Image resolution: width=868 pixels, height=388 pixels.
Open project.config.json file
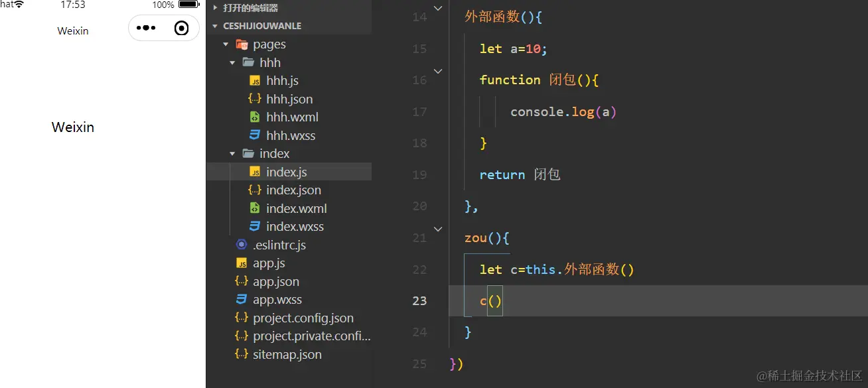click(303, 318)
